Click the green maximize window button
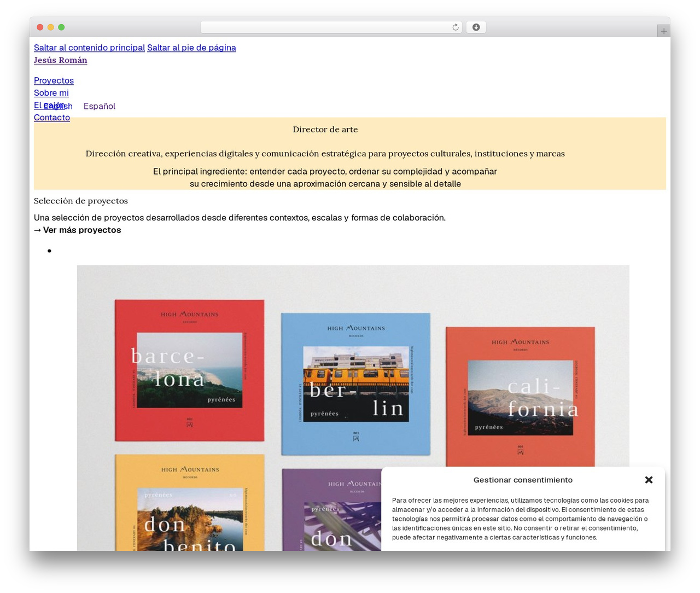Image resolution: width=700 pixels, height=593 pixels. [x=61, y=27]
